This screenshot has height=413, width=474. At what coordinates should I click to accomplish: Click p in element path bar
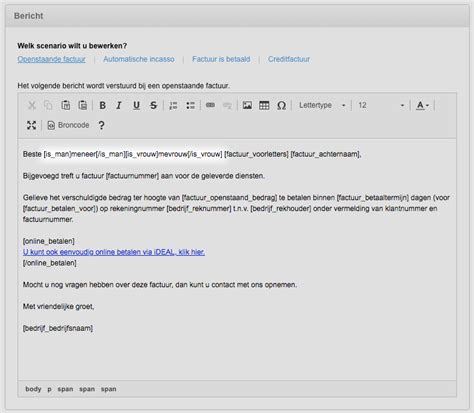point(49,389)
